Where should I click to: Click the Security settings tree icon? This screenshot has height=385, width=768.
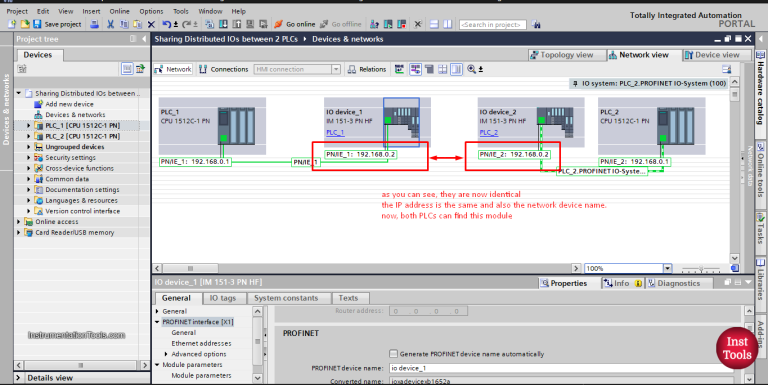[x=39, y=158]
